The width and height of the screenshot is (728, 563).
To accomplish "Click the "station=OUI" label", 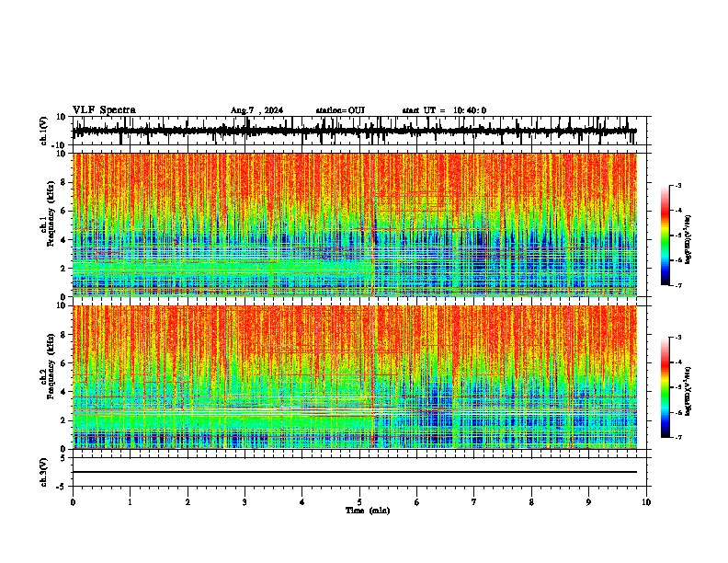I will [340, 110].
